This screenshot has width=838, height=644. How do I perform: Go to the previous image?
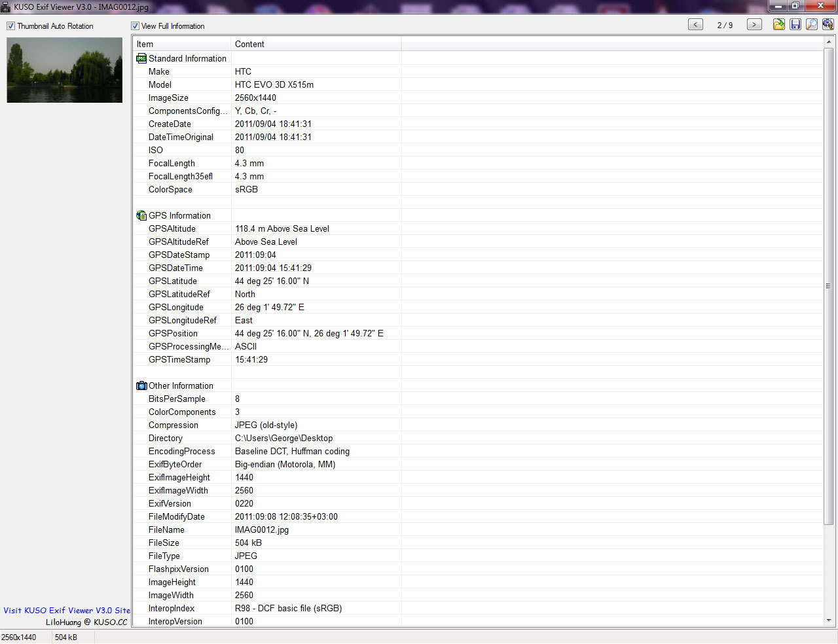(x=696, y=24)
